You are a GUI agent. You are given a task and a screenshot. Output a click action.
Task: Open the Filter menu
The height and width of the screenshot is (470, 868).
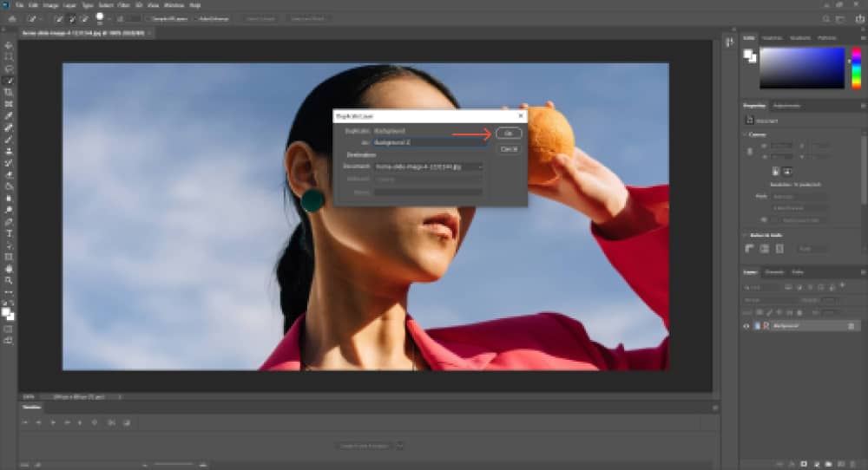[x=123, y=5]
